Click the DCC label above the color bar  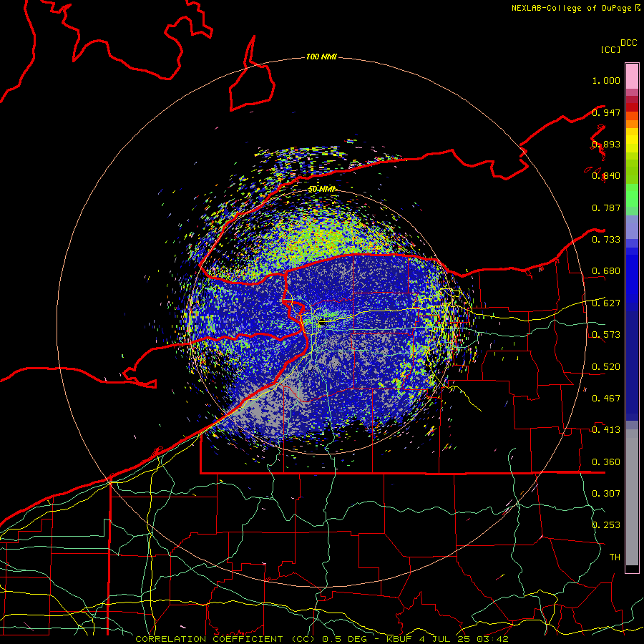pos(629,43)
